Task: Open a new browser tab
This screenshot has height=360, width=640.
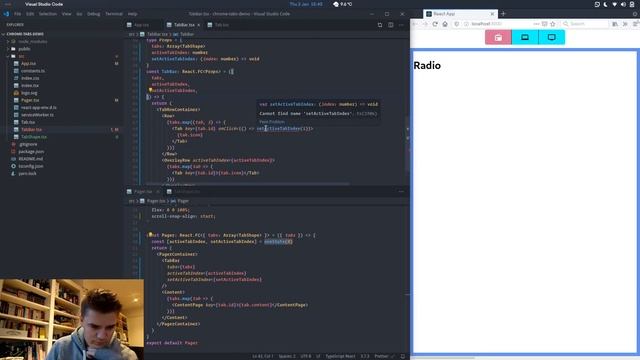Action: coord(503,14)
